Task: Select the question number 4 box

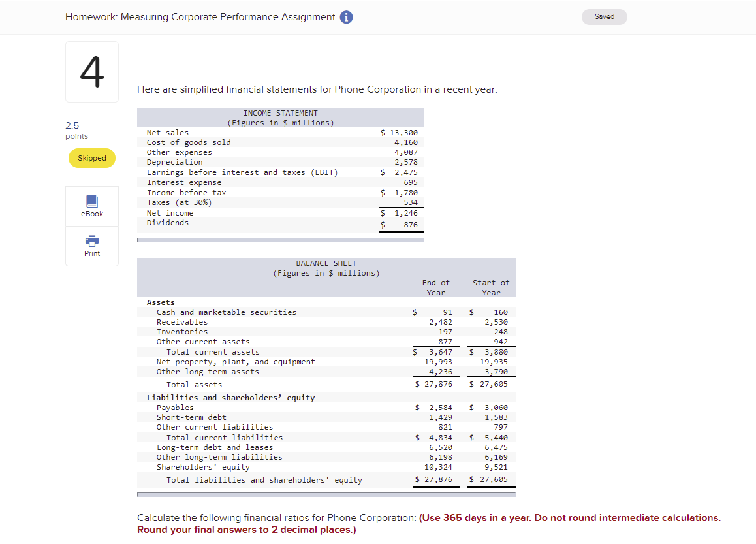Action: point(91,71)
